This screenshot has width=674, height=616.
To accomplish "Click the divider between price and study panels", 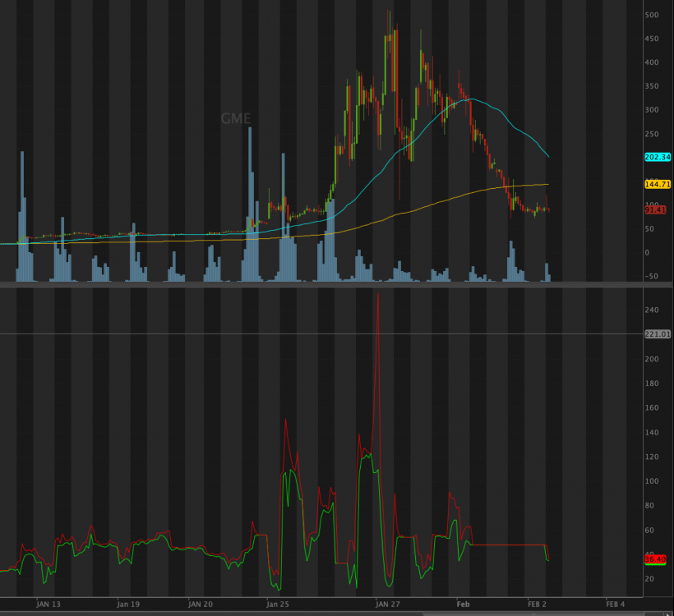I will 329,284.
